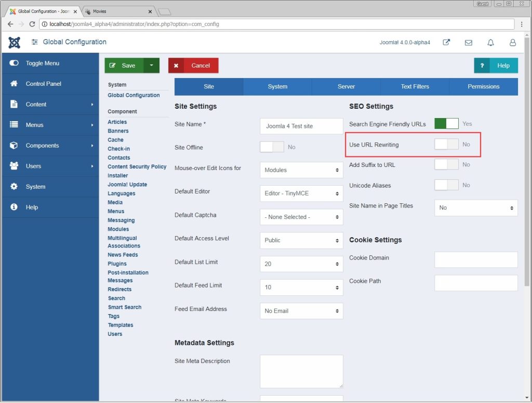
Task: Open the Site Name in Page Titles dropdown
Action: [475, 207]
